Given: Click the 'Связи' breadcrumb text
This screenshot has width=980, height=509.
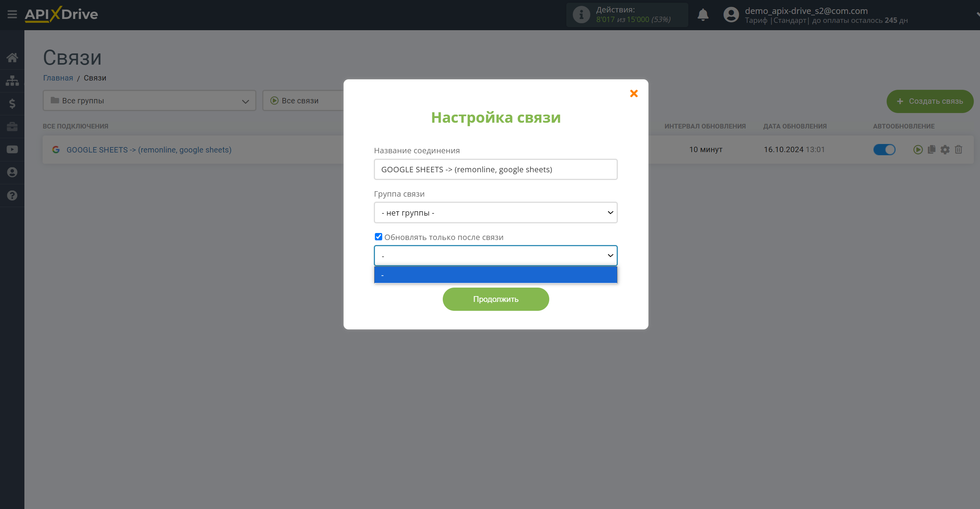Looking at the screenshot, I should click(95, 78).
